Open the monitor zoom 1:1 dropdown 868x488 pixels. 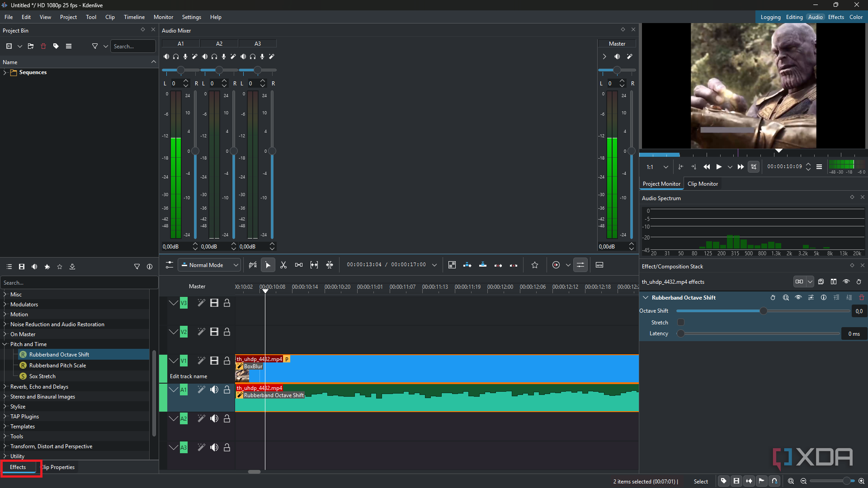point(657,167)
